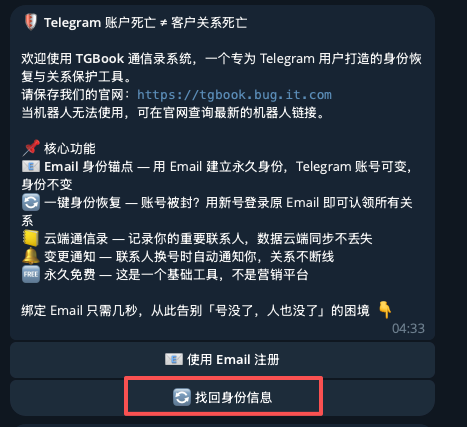This screenshot has width=467, height=427.
Task: Click the envelope emoji beside Email 身份锚点
Action: tap(31, 166)
